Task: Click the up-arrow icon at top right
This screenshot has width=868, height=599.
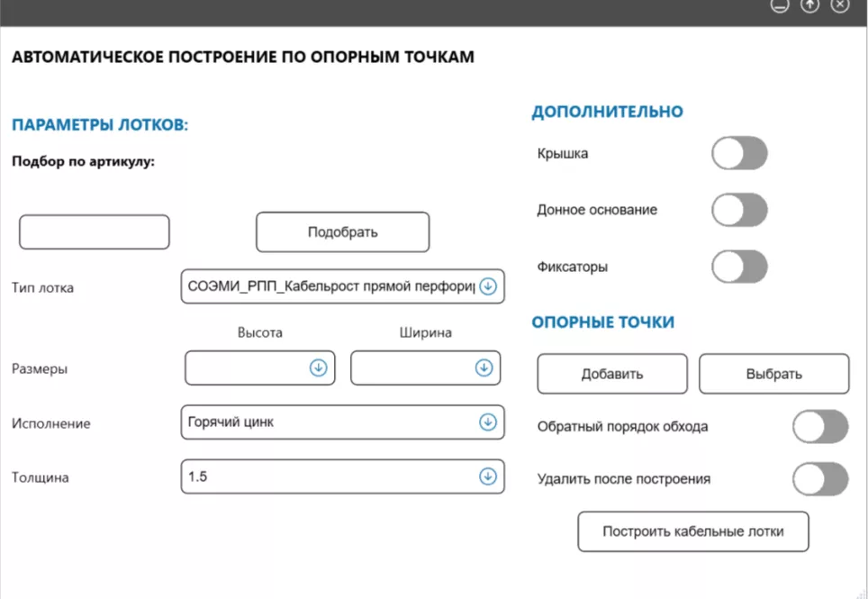Action: (x=809, y=5)
